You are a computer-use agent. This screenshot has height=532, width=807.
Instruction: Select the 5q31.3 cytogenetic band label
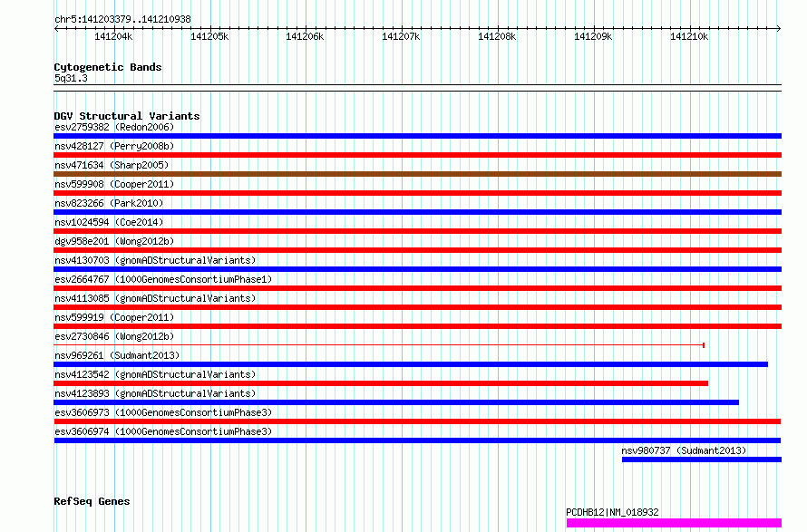pyautogui.click(x=71, y=78)
